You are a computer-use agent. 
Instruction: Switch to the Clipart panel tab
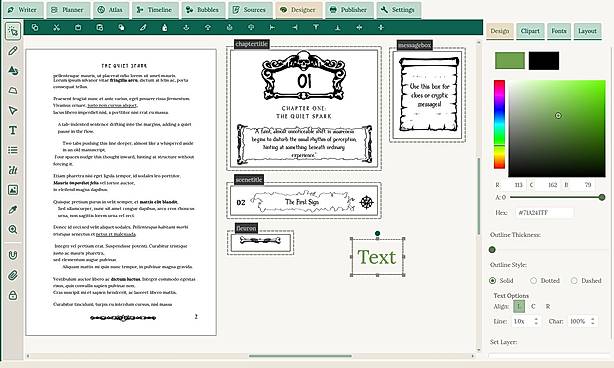click(530, 31)
